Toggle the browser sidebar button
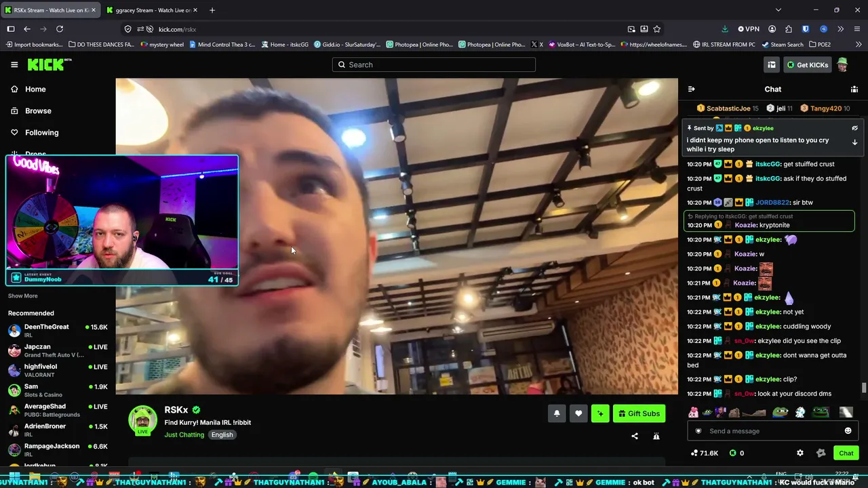The height and width of the screenshot is (488, 868). [11, 29]
